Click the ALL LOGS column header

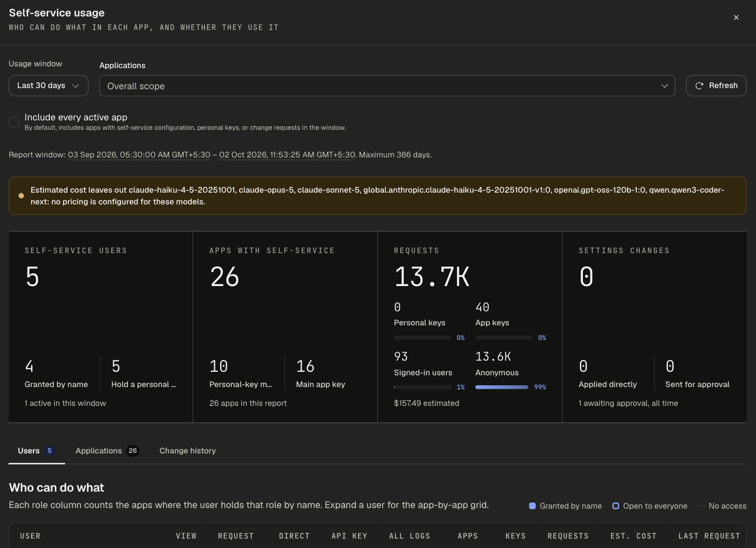tap(410, 536)
